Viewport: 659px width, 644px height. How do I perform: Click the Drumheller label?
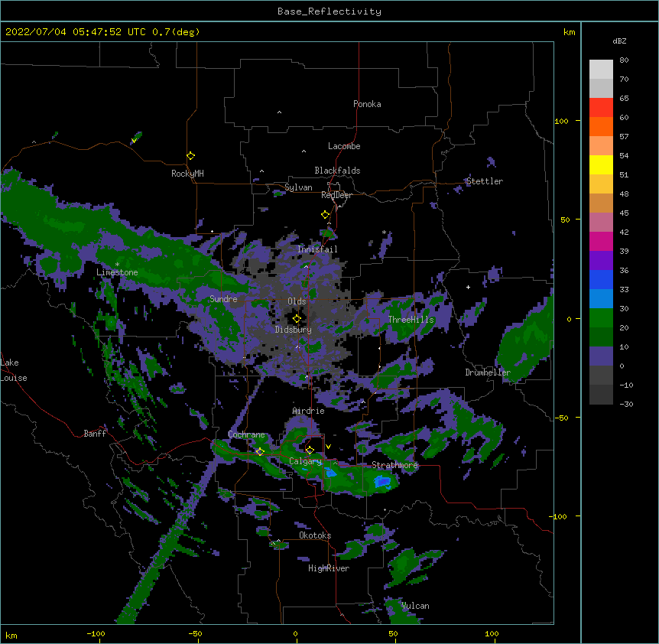488,372
